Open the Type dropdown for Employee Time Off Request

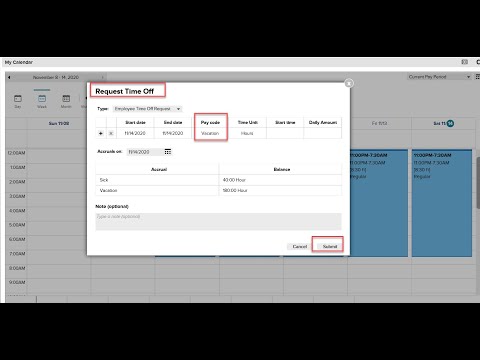148,109
